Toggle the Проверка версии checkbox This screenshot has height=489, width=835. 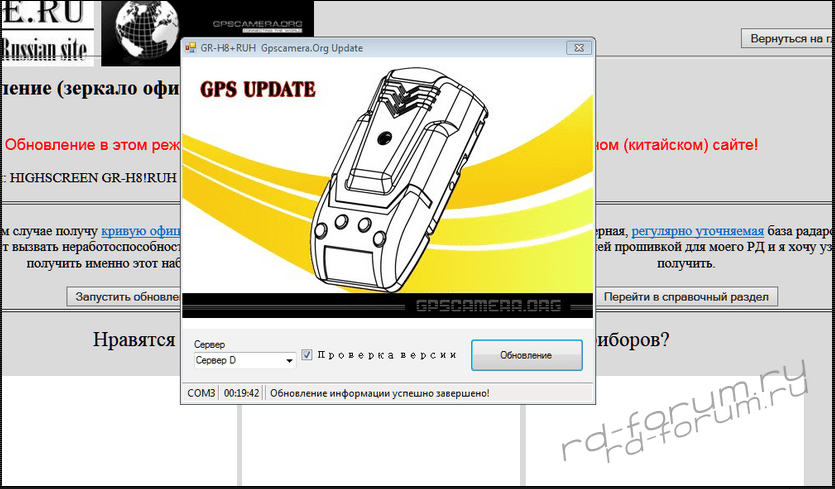(306, 355)
